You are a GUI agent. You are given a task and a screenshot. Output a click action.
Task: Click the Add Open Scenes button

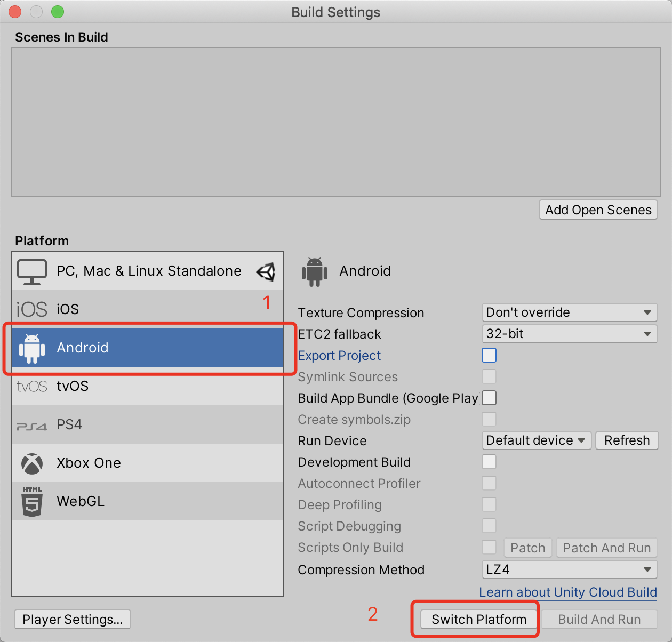click(x=598, y=210)
